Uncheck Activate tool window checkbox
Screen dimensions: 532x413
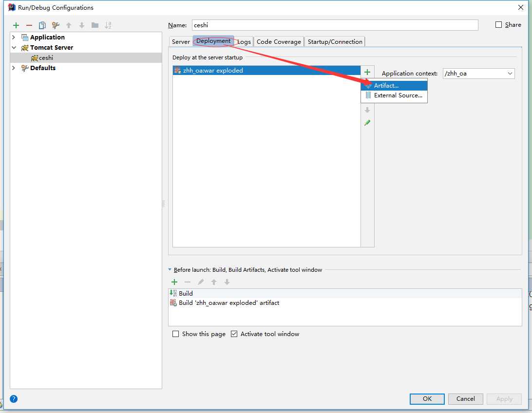234,334
